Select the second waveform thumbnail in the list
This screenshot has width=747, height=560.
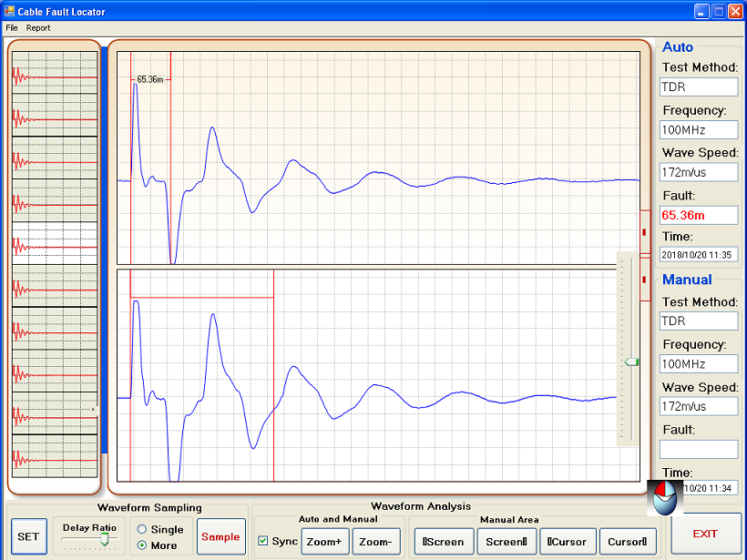coord(55,116)
